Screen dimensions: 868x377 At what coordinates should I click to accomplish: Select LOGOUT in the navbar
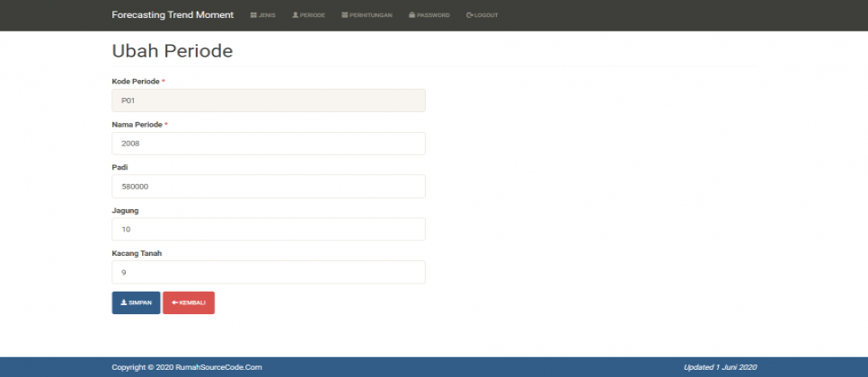click(x=483, y=15)
